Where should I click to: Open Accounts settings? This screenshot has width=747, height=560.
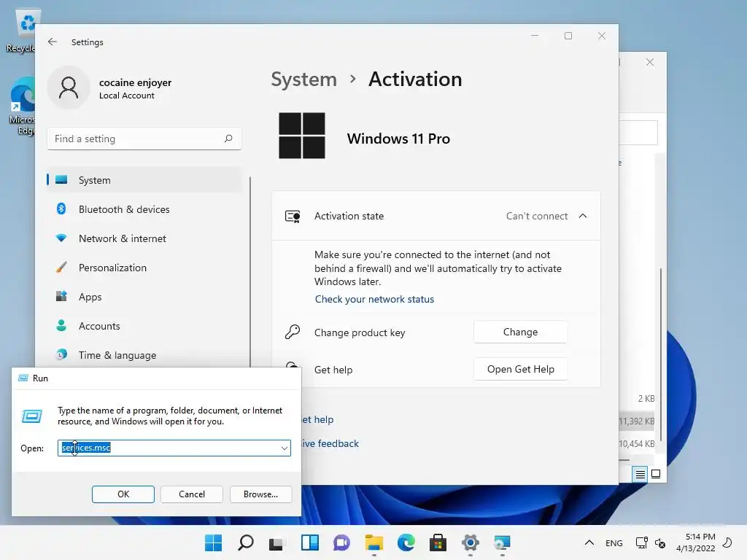tap(144, 326)
